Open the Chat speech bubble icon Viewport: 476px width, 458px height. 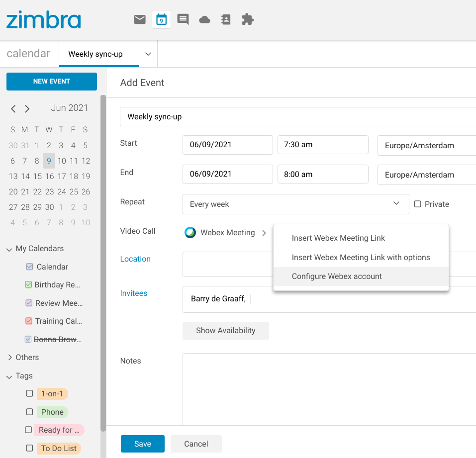(183, 19)
